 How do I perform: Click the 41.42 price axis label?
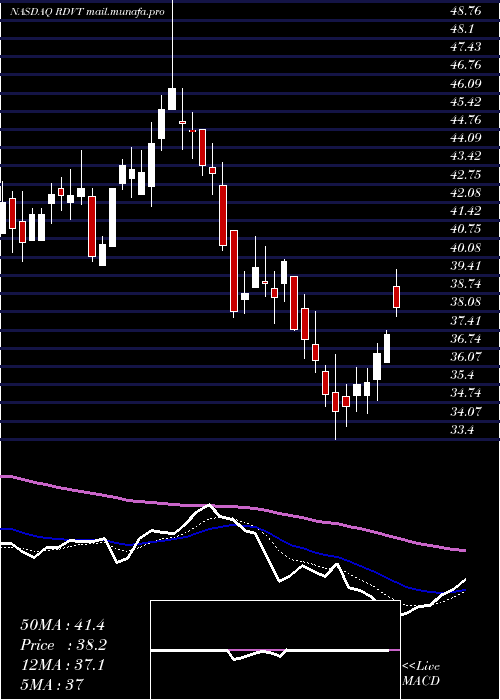click(465, 211)
